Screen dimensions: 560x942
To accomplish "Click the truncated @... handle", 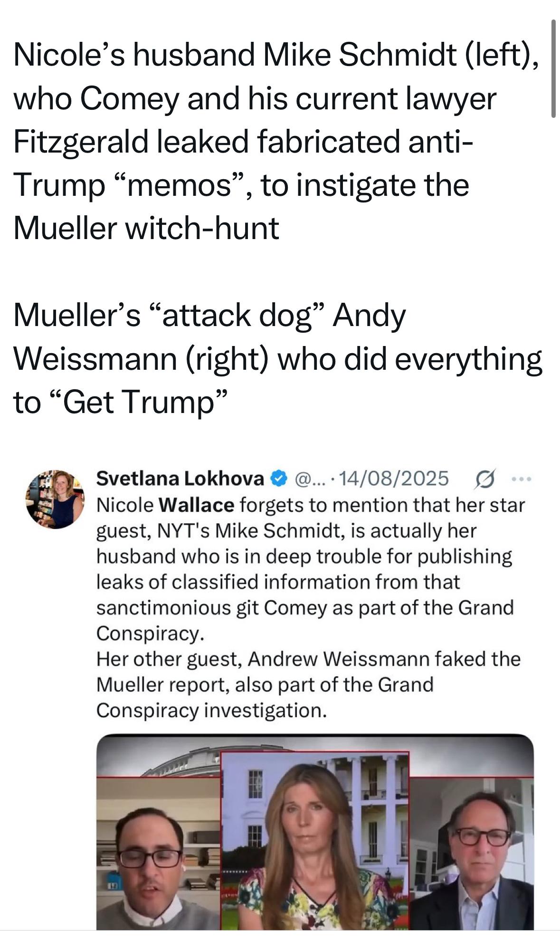I will (x=311, y=478).
